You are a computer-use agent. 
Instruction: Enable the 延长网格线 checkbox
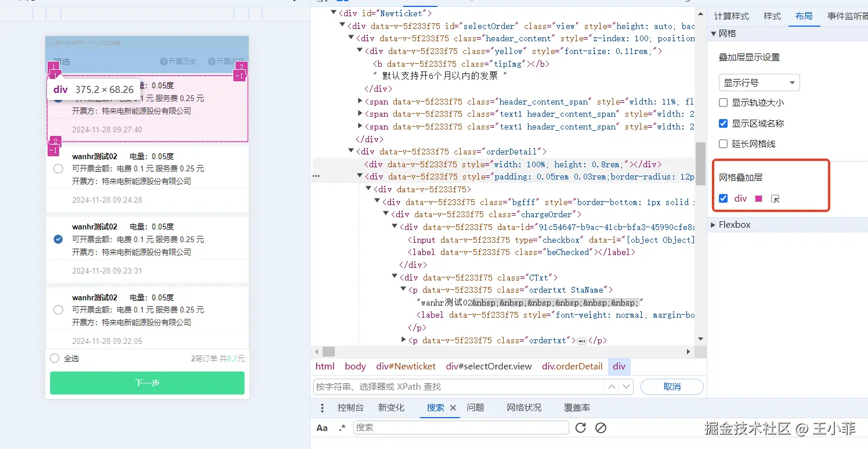click(x=723, y=143)
